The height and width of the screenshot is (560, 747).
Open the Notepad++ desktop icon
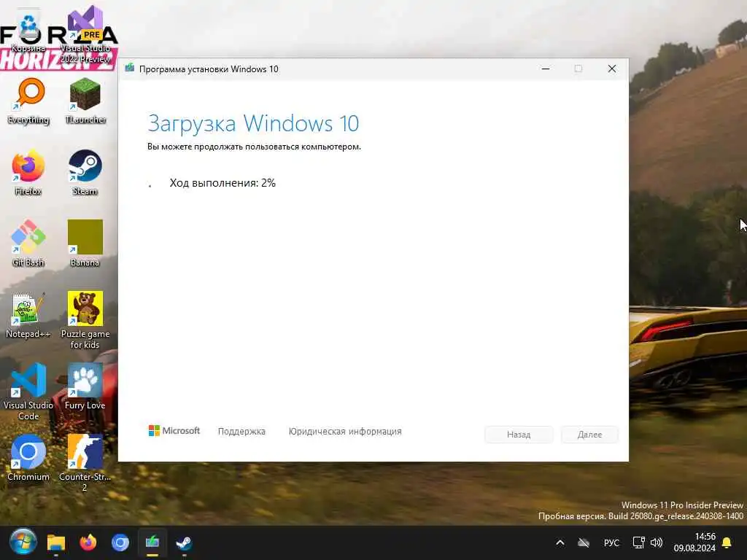[x=28, y=315]
